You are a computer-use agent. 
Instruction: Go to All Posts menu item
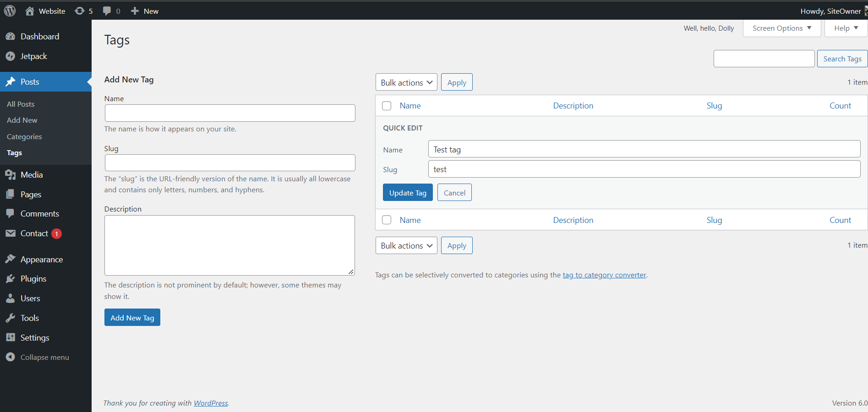tap(20, 104)
